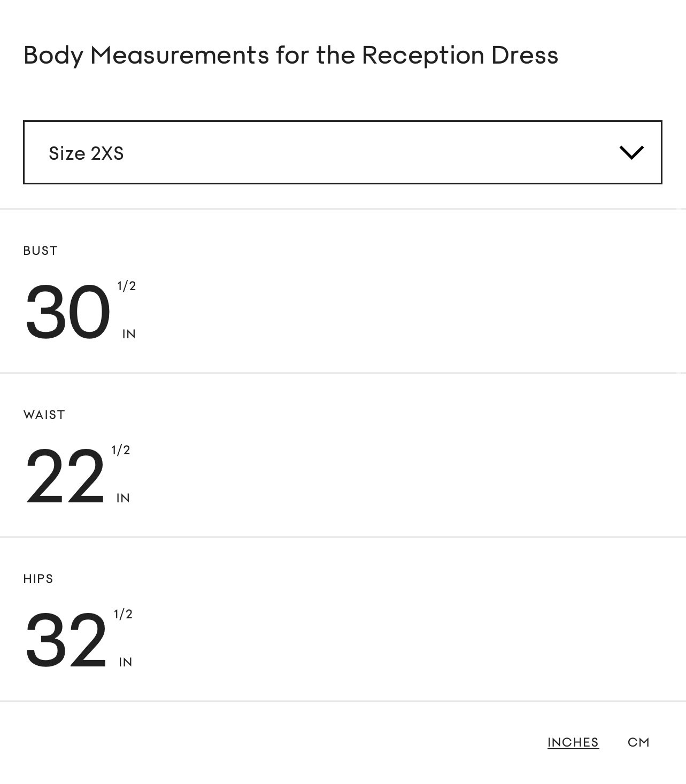Click the HIPS label

point(38,579)
